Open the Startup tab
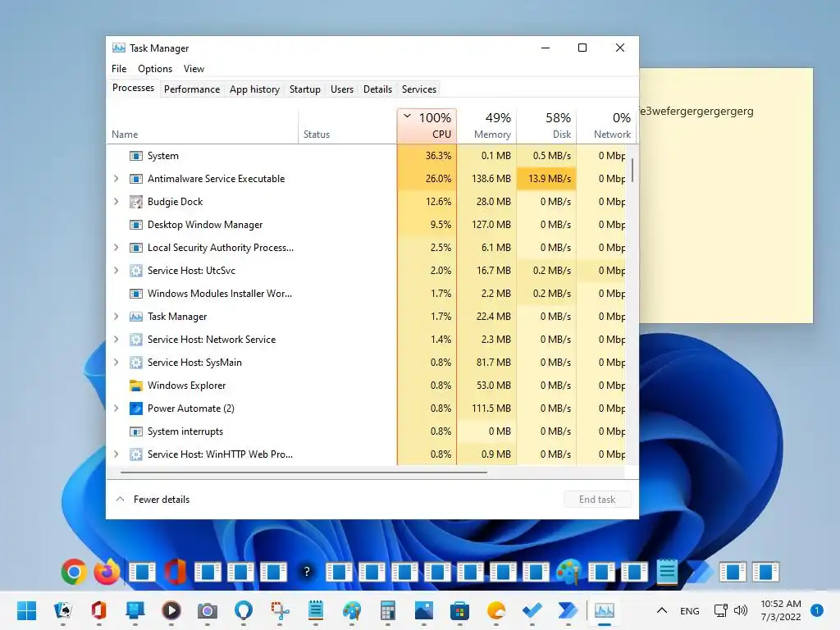The height and width of the screenshot is (630, 840). coord(305,89)
